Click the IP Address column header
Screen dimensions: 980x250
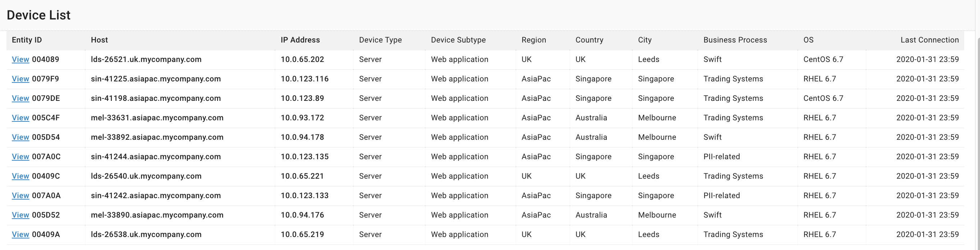[300, 40]
